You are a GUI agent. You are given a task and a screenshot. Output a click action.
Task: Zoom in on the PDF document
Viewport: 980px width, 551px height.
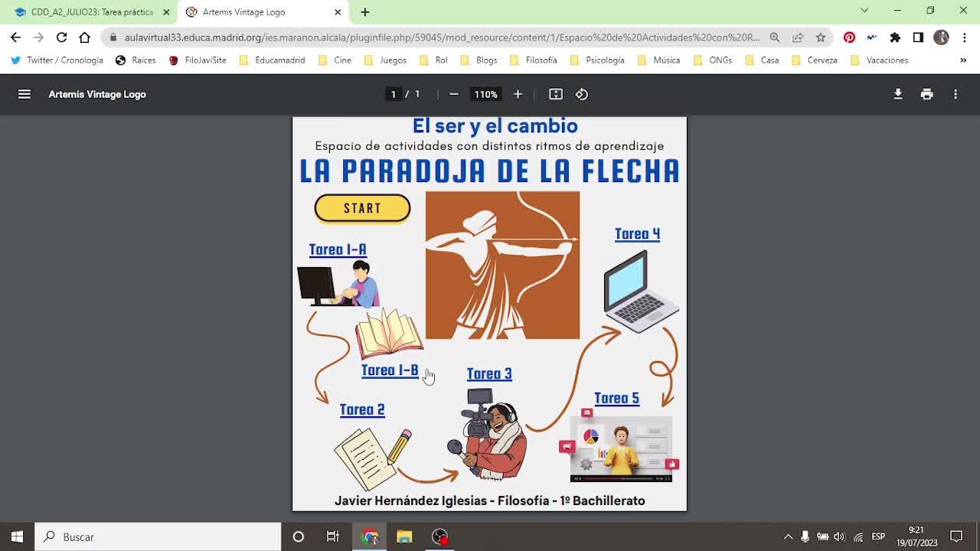518,94
